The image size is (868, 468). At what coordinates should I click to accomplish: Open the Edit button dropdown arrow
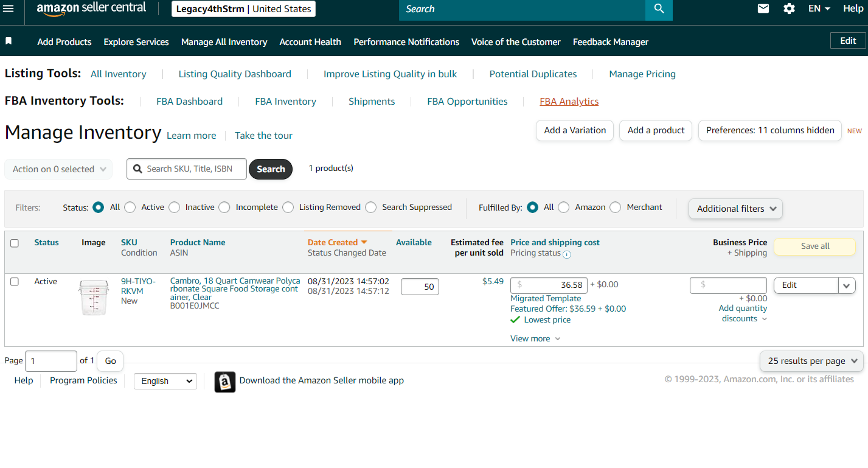847,285
